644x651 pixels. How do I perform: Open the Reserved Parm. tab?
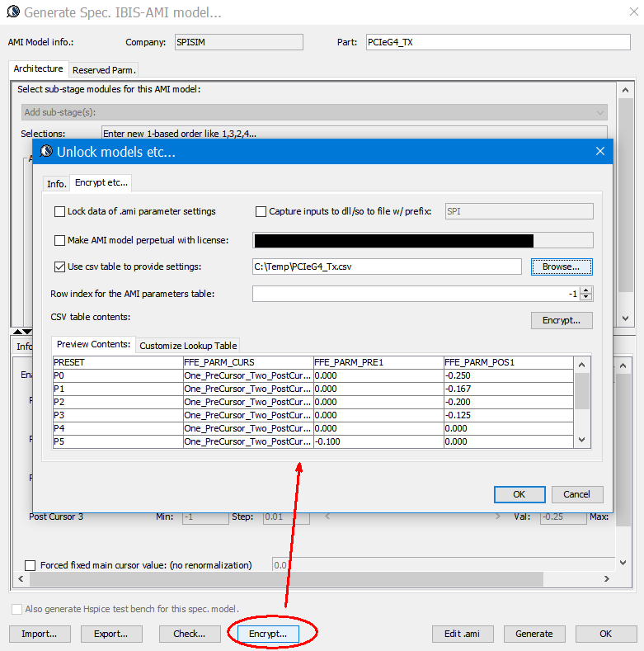(x=103, y=70)
